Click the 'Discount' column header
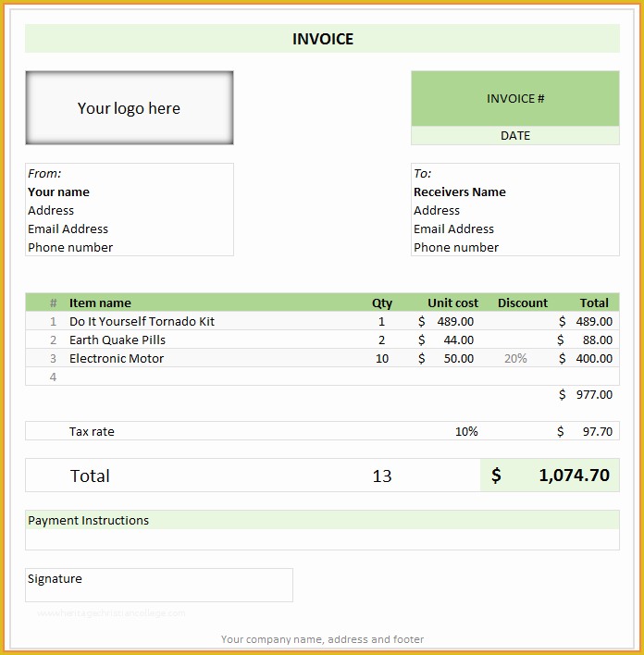Screen dimensions: 644x655 pyautogui.click(x=523, y=303)
